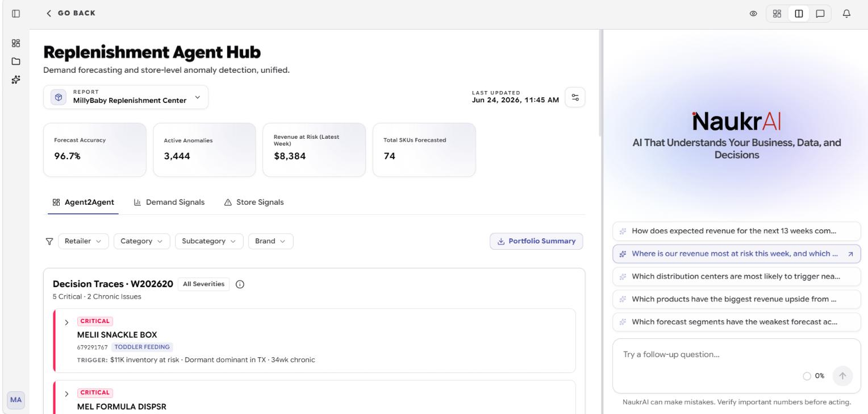Open the Retailer filter dropdown

84,241
